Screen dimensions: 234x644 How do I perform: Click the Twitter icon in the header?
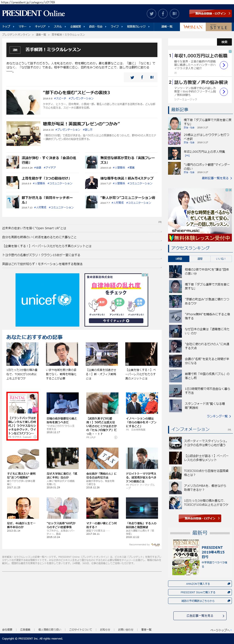151,14
